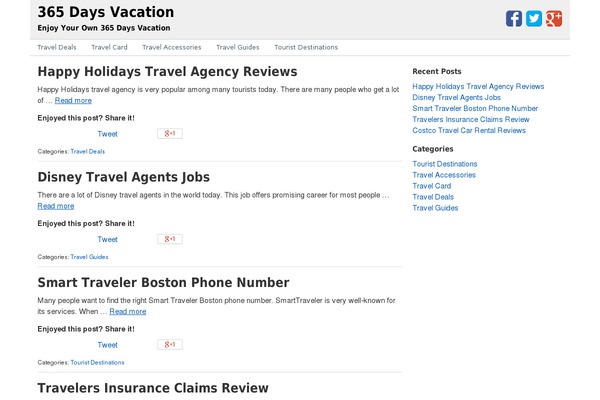
Task: Click the Google +1 button under Smart Traveler post
Action: [x=170, y=344]
